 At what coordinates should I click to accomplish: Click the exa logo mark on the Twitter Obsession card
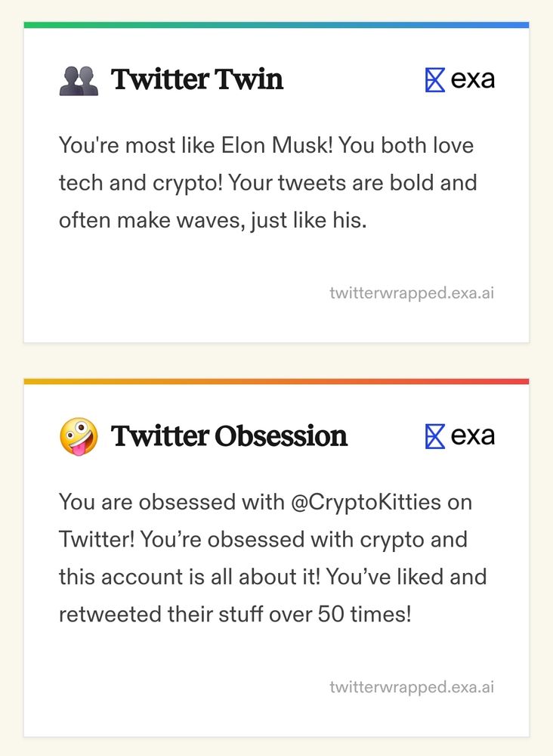point(435,436)
